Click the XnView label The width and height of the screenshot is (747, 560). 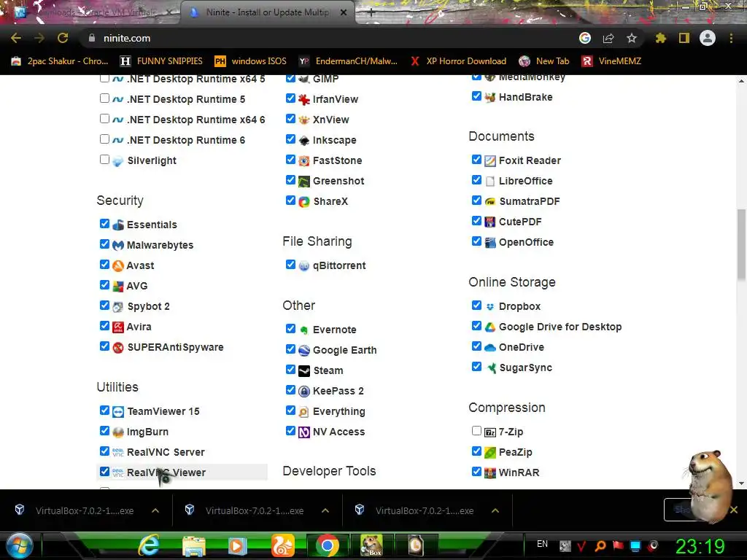pyautogui.click(x=330, y=120)
